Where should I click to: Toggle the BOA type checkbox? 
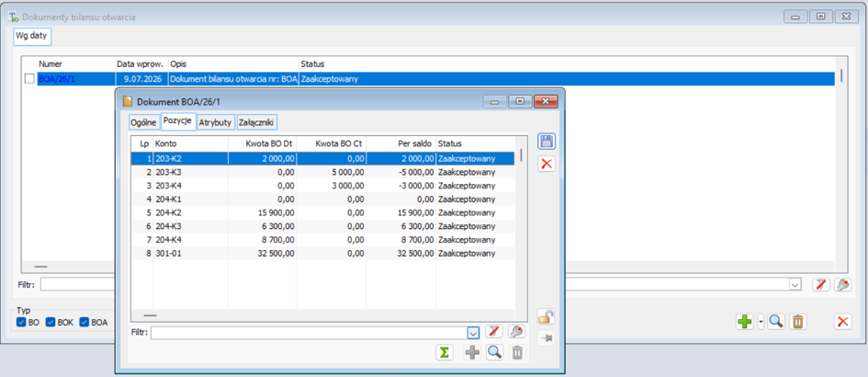pyautogui.click(x=84, y=322)
